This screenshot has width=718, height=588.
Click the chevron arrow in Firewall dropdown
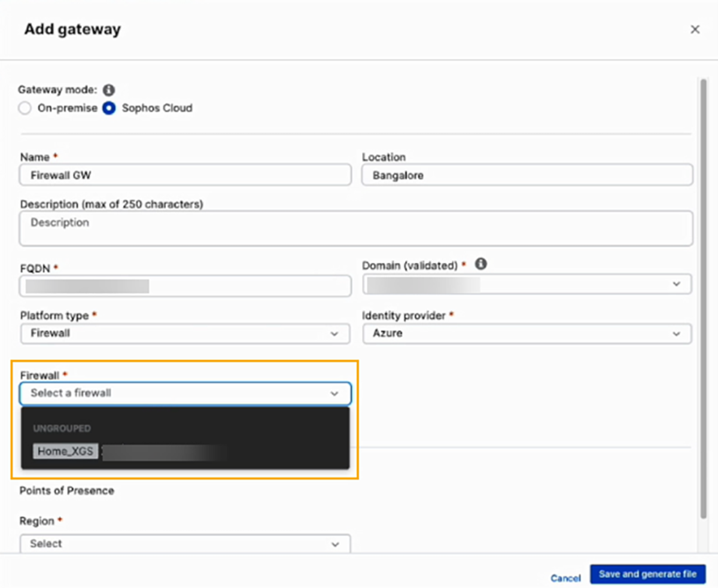tap(334, 394)
